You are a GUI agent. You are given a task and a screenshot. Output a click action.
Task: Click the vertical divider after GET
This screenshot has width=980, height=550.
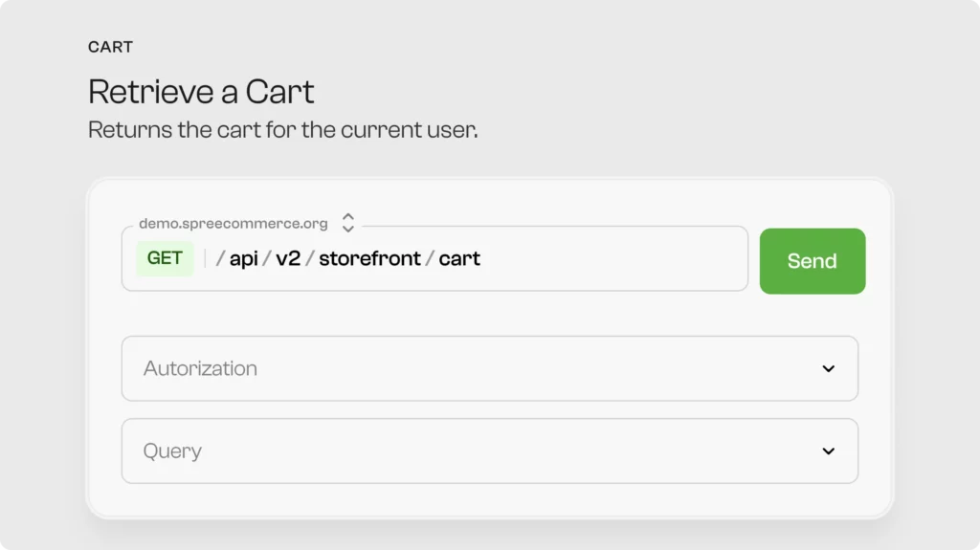point(205,258)
